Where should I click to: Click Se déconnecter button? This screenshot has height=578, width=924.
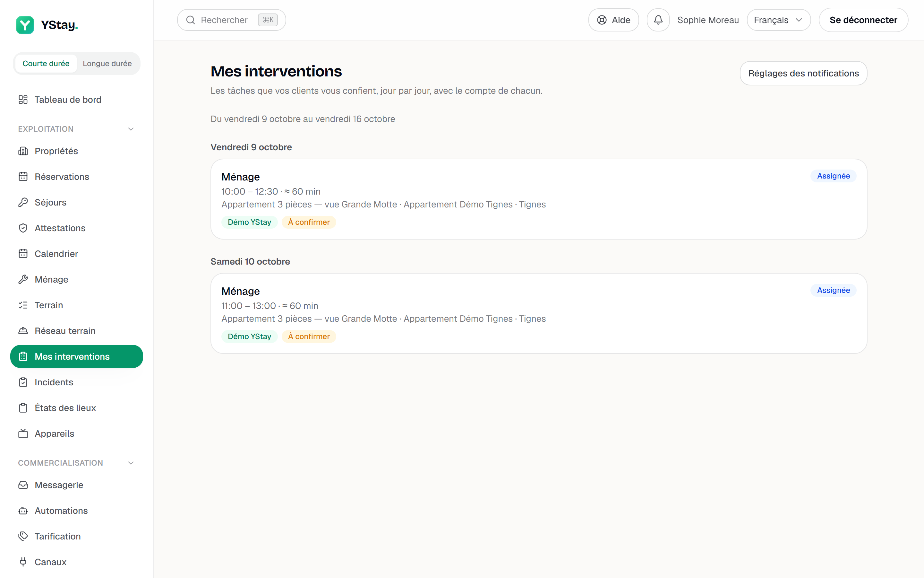(863, 20)
